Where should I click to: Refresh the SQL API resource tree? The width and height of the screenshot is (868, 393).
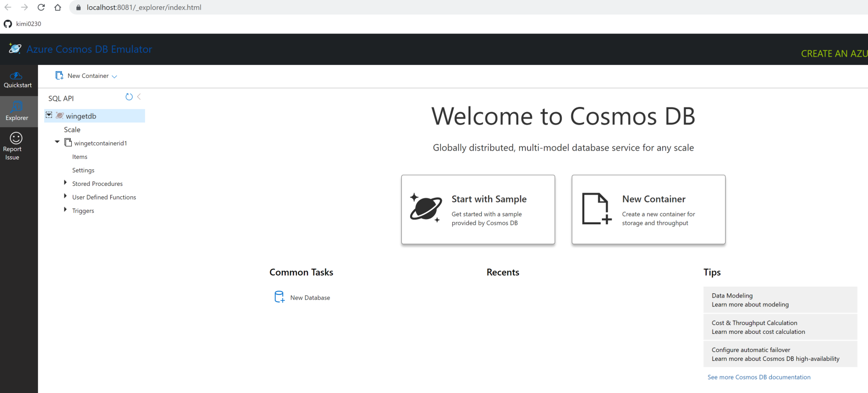(129, 97)
